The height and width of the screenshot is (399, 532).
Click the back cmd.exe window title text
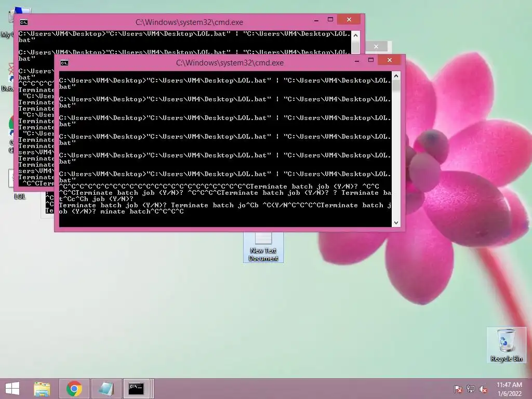coord(189,22)
